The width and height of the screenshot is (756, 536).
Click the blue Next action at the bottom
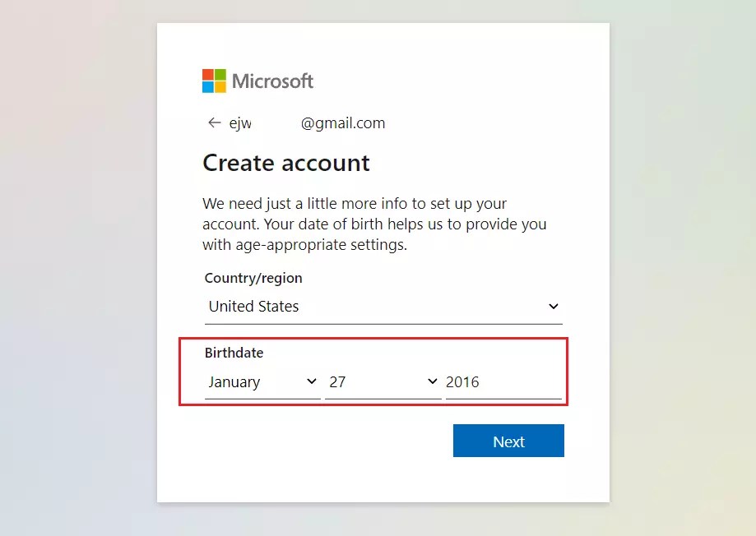[508, 441]
